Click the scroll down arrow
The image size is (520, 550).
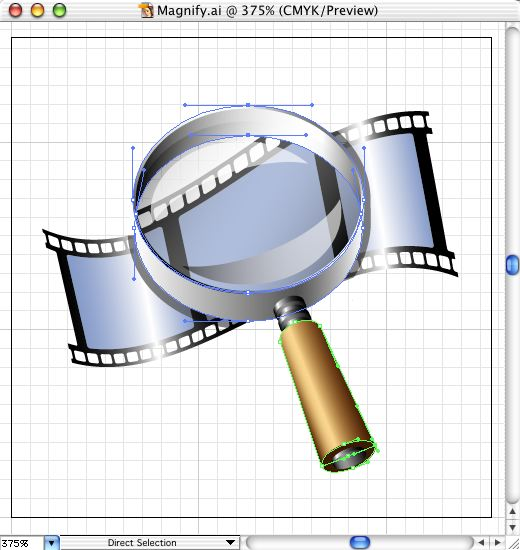click(x=512, y=527)
